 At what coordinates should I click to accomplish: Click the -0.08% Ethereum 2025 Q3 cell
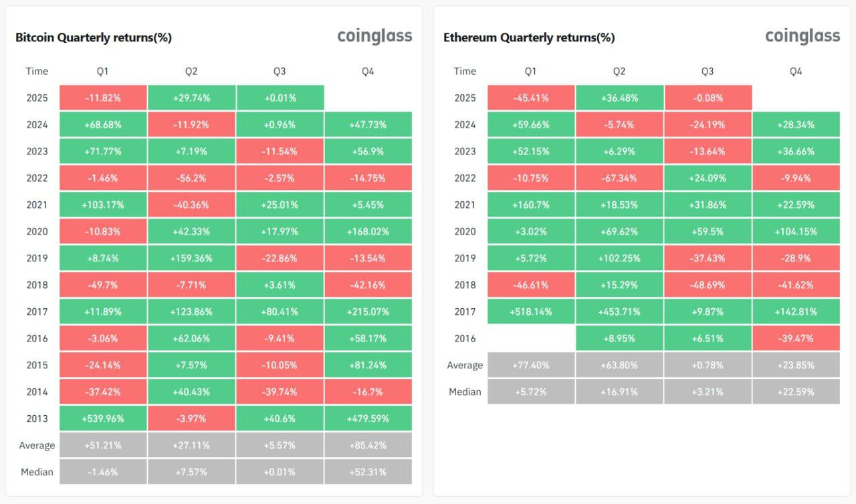[708, 98]
